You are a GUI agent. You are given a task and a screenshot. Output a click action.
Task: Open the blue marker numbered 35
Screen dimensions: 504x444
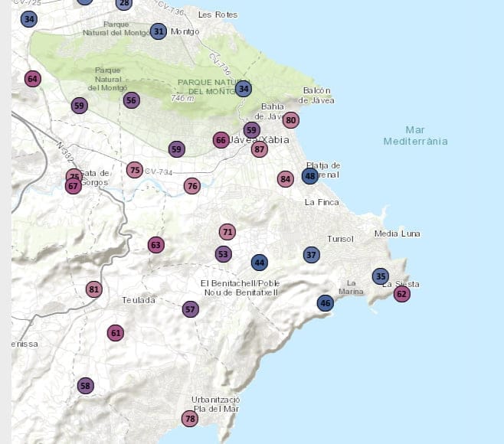click(381, 276)
